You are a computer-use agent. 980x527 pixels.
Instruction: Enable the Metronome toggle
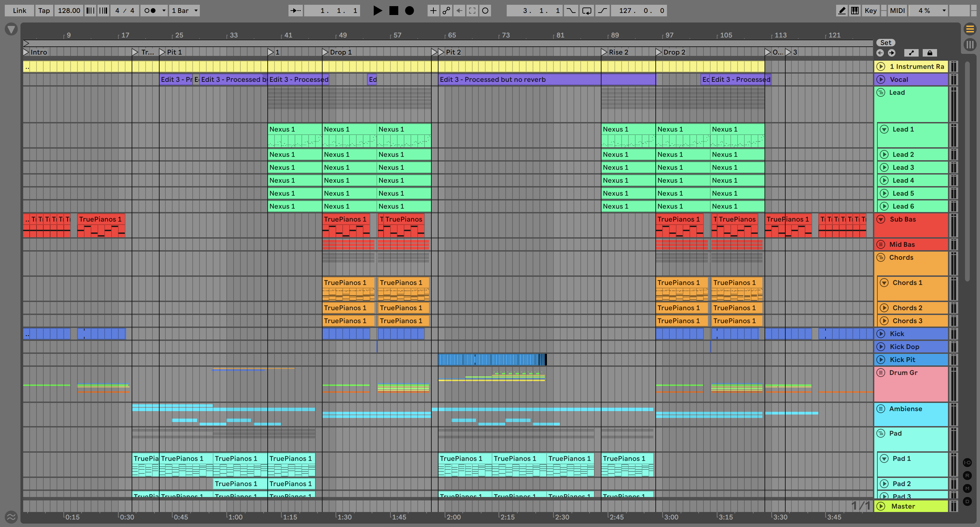[150, 11]
